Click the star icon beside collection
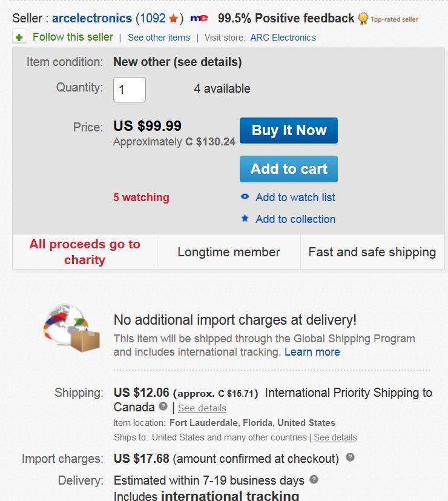448x501 pixels. pyautogui.click(x=245, y=219)
